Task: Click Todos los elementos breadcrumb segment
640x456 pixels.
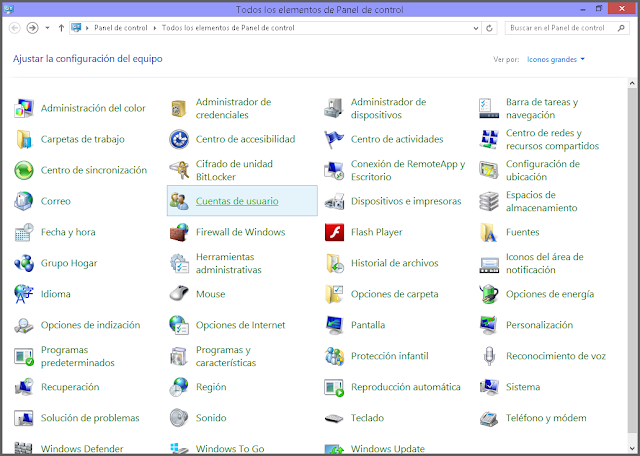Action: [x=228, y=28]
